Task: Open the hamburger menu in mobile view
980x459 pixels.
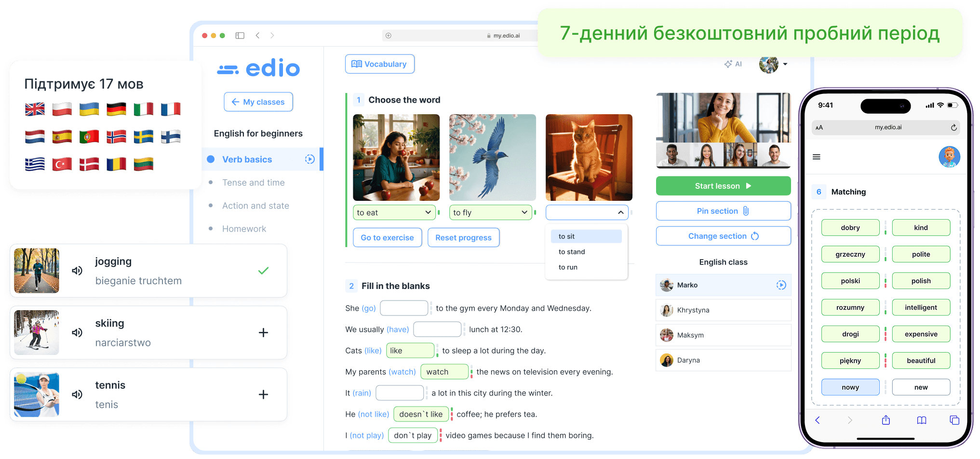Action: [817, 157]
